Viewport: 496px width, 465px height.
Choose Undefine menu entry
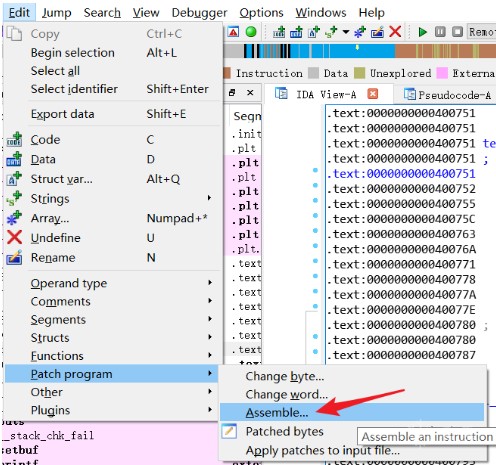pyautogui.click(x=113, y=238)
